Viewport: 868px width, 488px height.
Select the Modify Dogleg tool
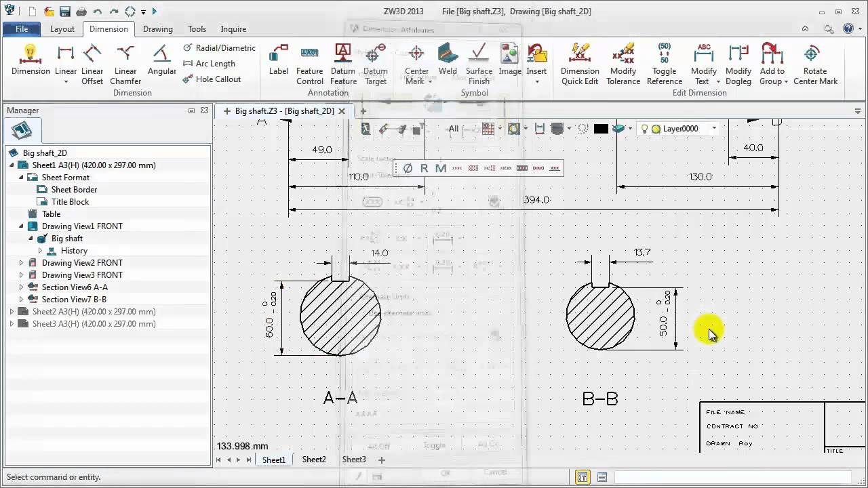point(738,65)
